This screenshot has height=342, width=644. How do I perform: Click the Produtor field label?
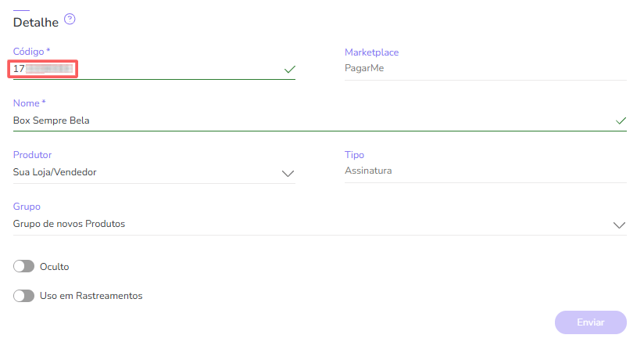tap(33, 155)
